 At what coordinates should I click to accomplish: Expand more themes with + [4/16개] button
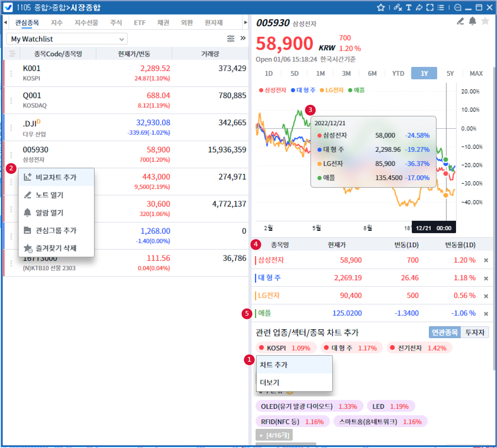pos(274,435)
